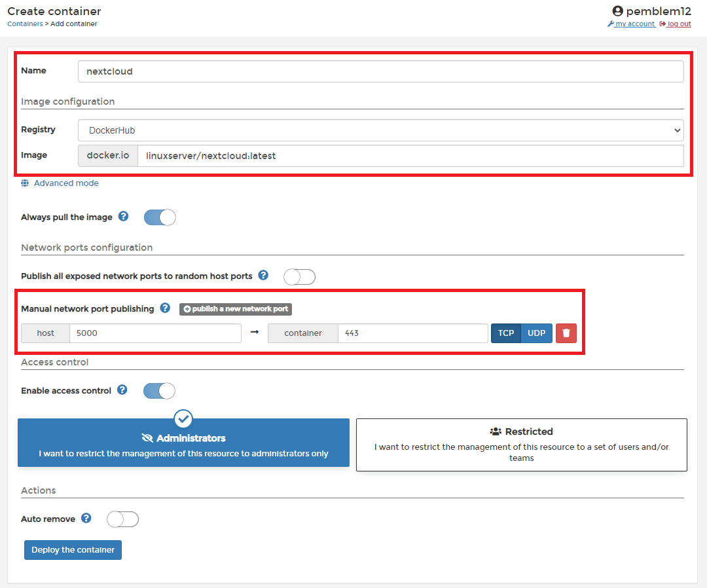Select the TCP protocol option
This screenshot has width=707, height=588.
pos(506,333)
